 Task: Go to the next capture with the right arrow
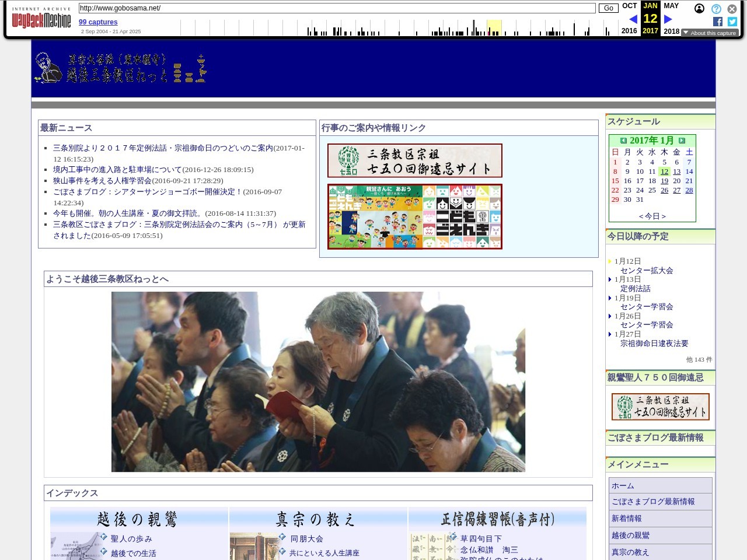pyautogui.click(x=668, y=19)
